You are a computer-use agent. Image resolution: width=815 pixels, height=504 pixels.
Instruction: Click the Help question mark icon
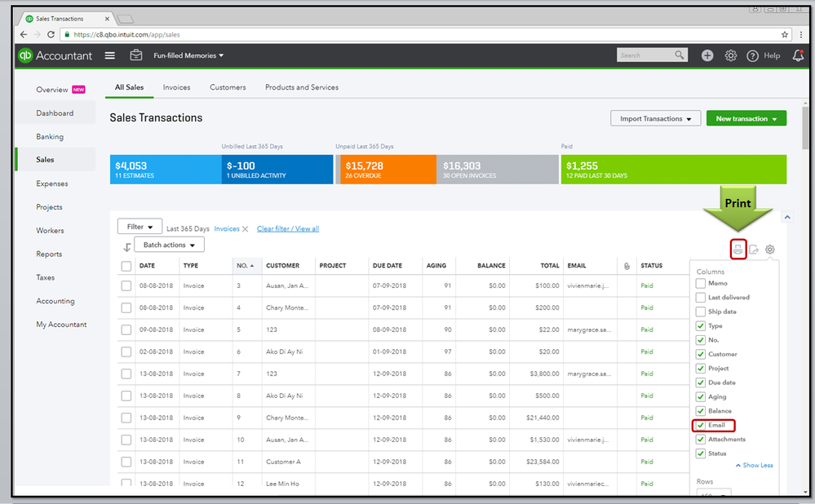751,55
